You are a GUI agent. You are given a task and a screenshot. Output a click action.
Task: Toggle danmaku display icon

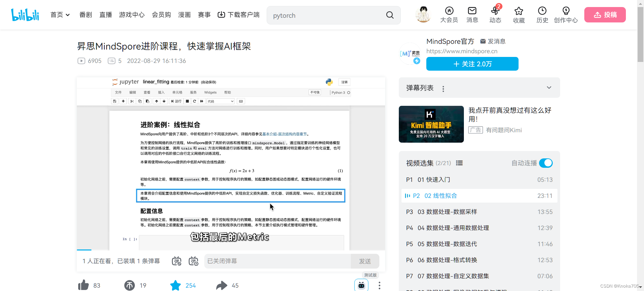click(x=176, y=261)
